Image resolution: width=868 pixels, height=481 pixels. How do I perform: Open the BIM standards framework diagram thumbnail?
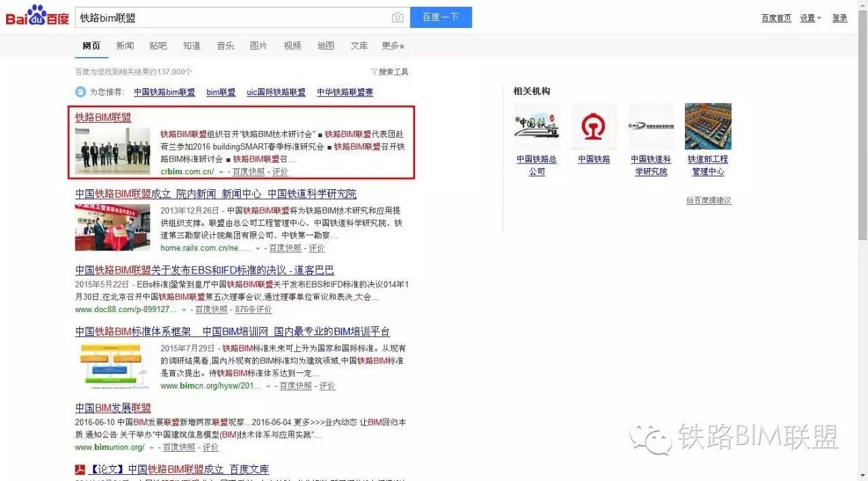113,366
